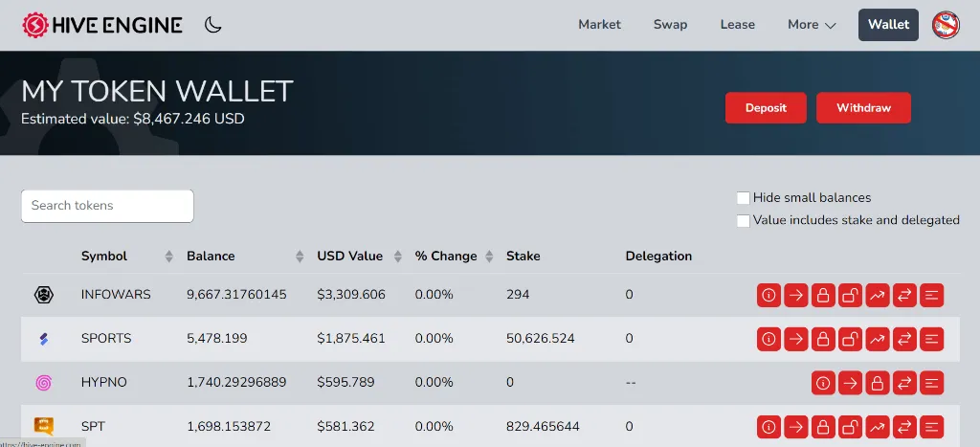980x447 pixels.
Task: Toggle dark mode with moon icon
Action: click(213, 25)
